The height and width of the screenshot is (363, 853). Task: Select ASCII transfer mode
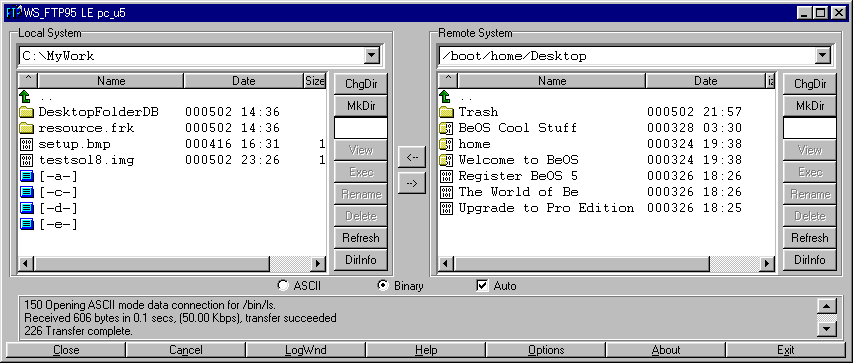283,285
